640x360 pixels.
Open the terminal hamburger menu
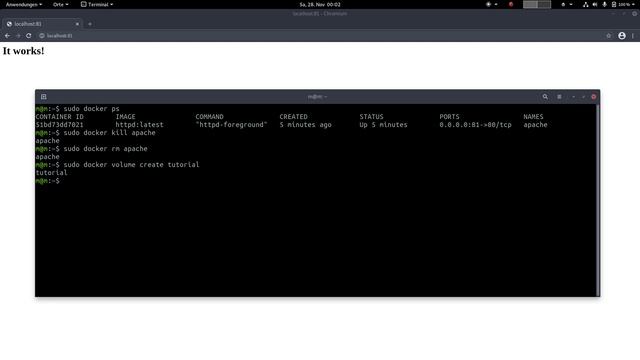click(559, 97)
